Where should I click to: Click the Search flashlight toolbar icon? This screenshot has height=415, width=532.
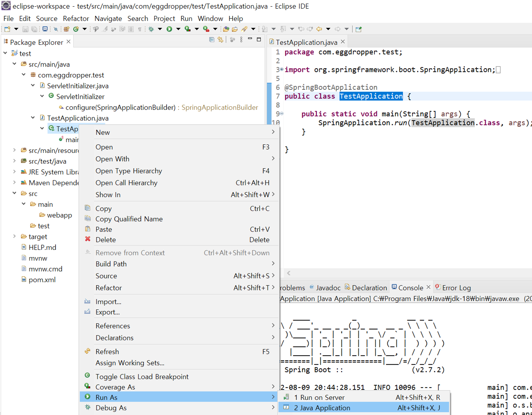pyautogui.click(x=244, y=29)
